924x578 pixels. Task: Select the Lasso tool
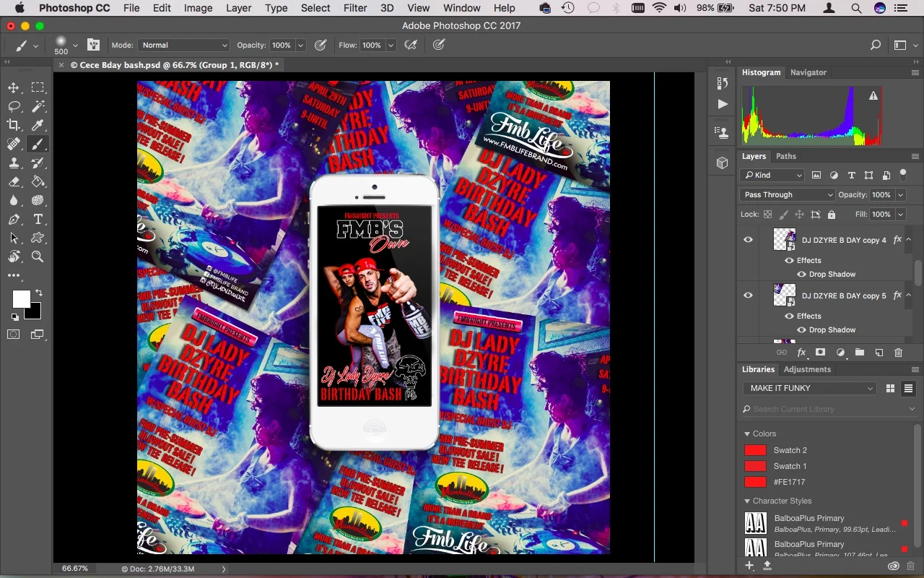(x=14, y=106)
